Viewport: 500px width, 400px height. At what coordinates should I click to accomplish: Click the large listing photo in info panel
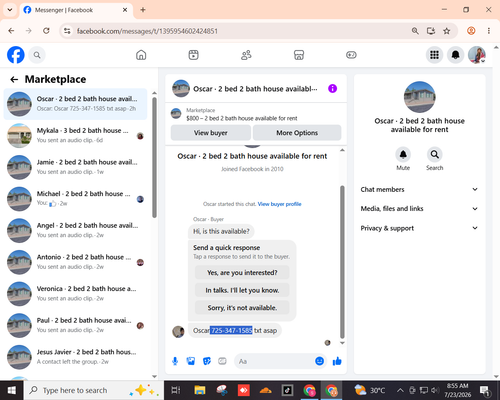419,97
